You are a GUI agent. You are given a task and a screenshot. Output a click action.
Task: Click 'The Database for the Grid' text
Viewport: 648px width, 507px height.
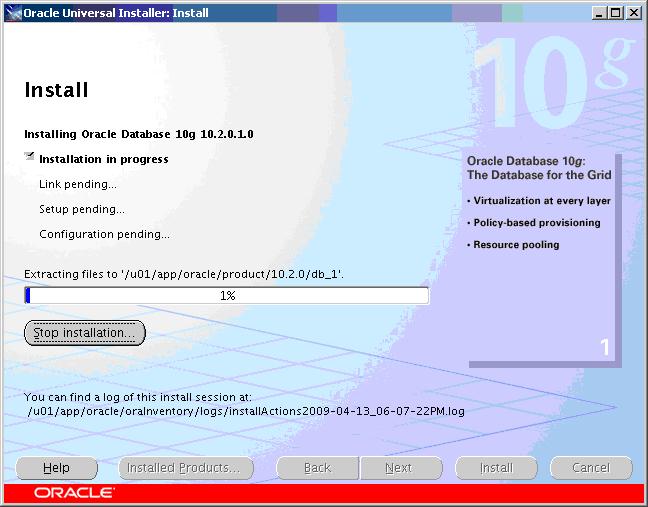(x=539, y=175)
